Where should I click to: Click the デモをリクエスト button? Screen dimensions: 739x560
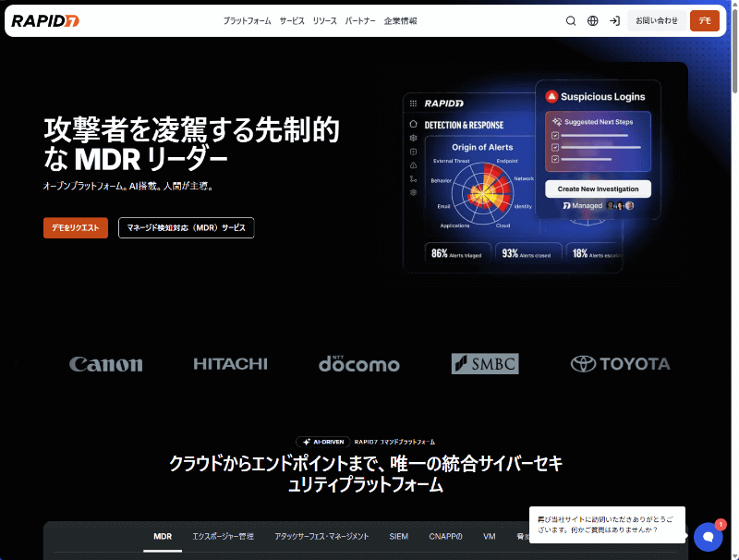click(x=76, y=227)
